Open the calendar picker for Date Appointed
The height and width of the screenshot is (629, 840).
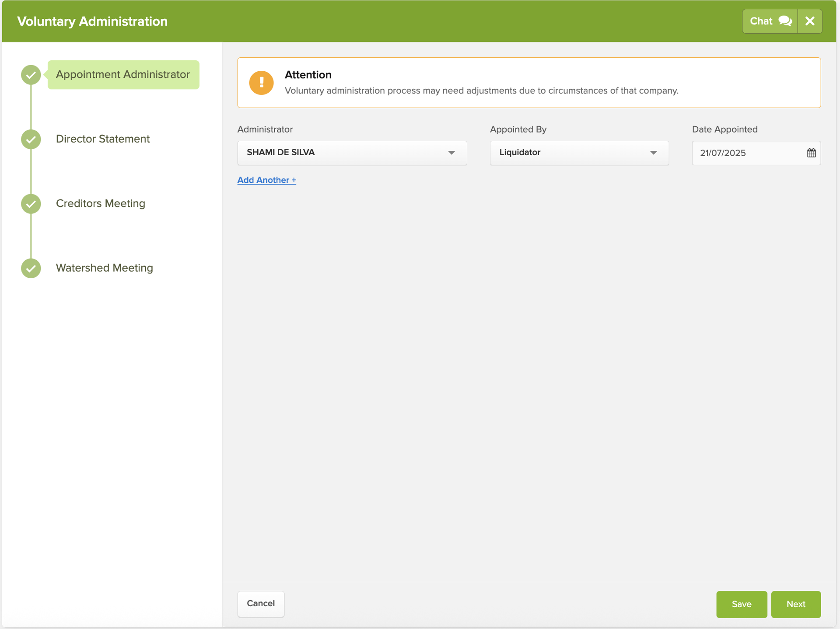(x=812, y=153)
